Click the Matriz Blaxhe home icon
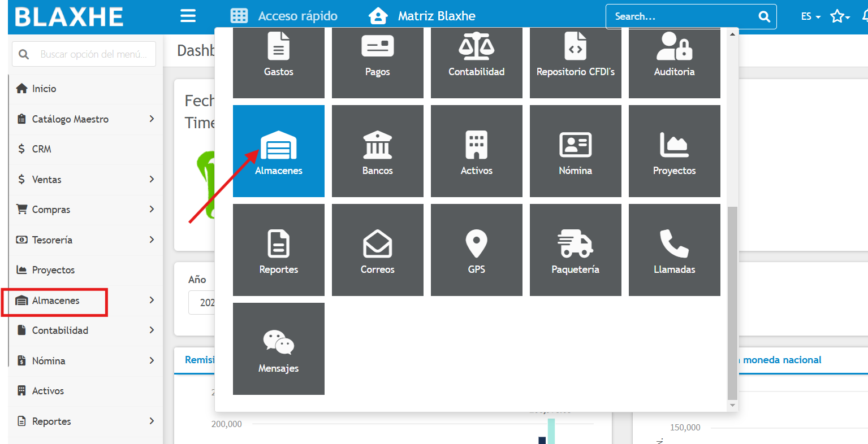This screenshot has height=444, width=868. click(x=378, y=16)
